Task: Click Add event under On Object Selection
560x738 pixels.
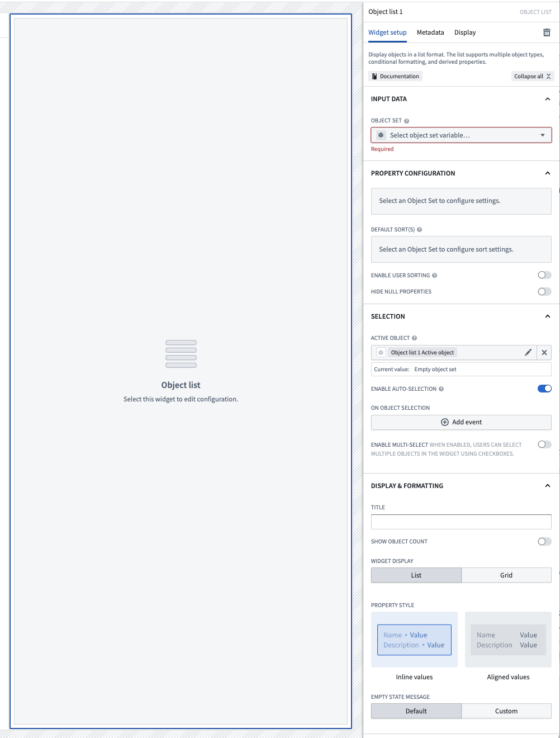Action: tap(461, 422)
